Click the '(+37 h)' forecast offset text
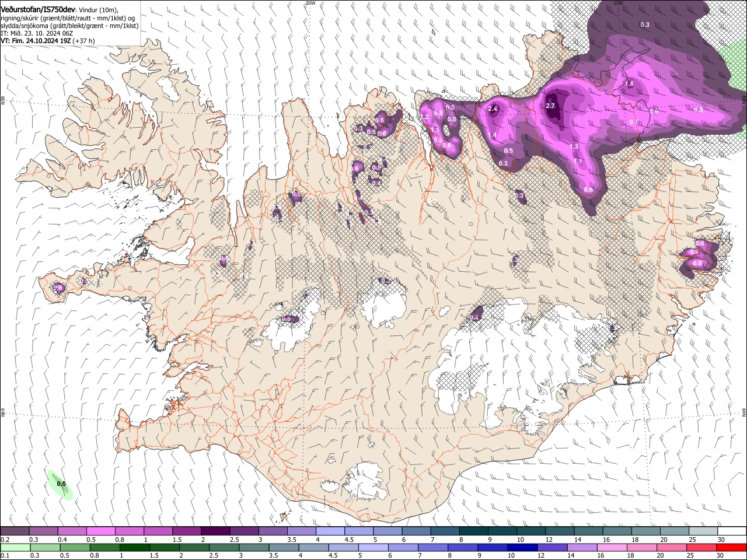The image size is (747, 560). tap(83, 41)
